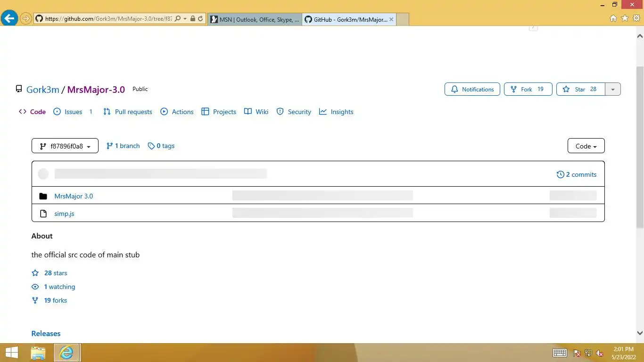Click the folder icon beside MrsMajor 3.0
The width and height of the screenshot is (644, 362).
tap(43, 196)
